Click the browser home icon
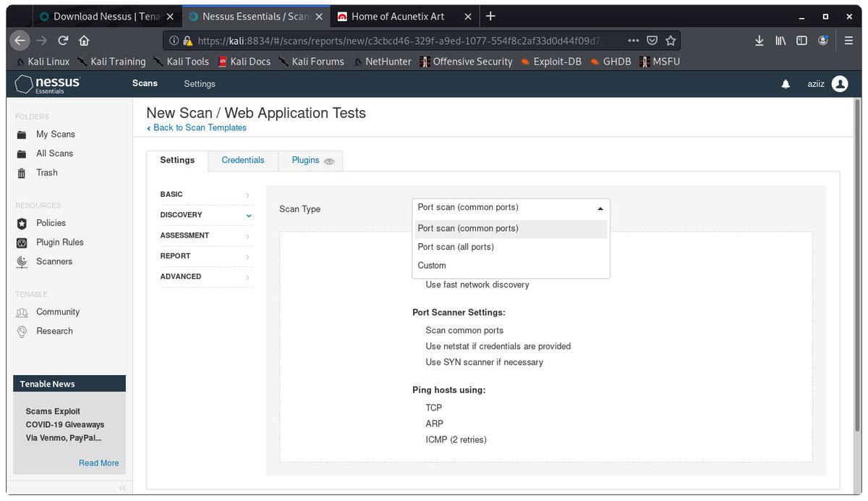The width and height of the screenshot is (868, 501). (x=84, y=41)
